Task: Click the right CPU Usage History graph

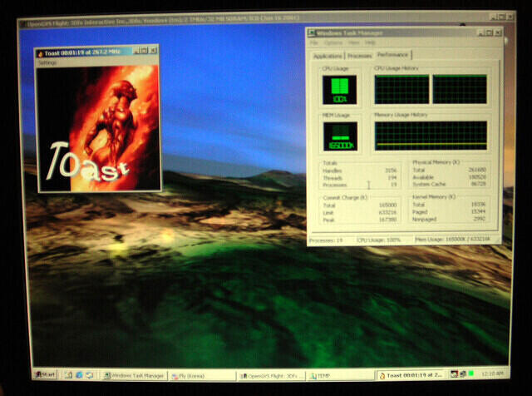Action: tap(460, 89)
